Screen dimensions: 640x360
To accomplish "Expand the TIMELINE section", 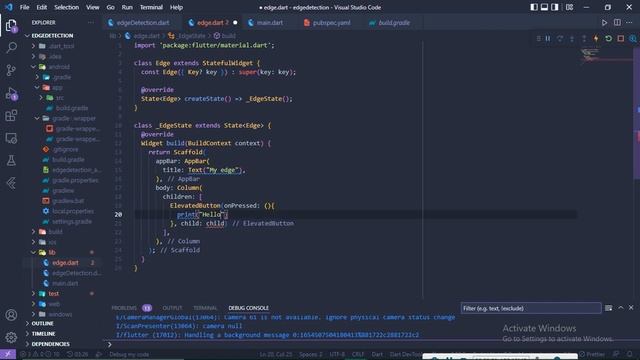I will pyautogui.click(x=43, y=333).
